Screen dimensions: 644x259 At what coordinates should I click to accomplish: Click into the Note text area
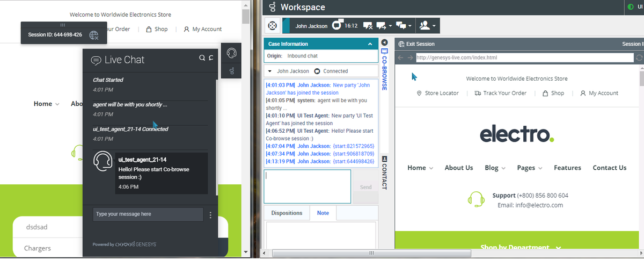pos(321,234)
